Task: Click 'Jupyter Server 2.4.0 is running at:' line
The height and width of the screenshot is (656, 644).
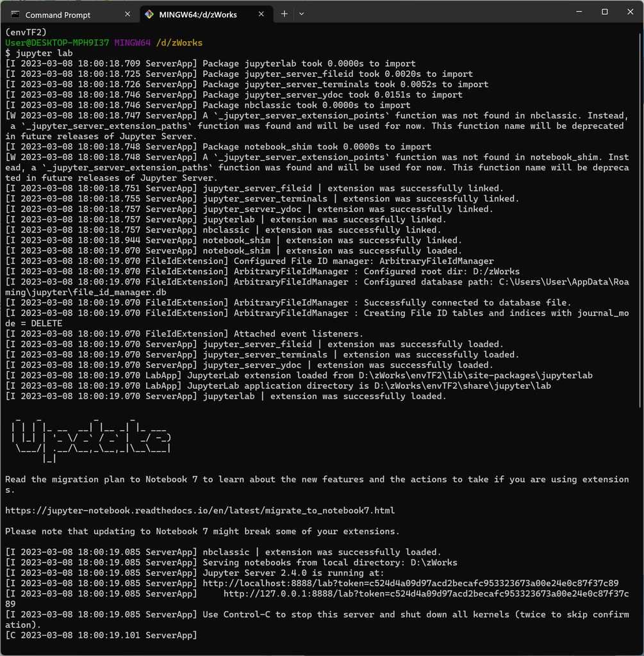Action: tap(194, 573)
